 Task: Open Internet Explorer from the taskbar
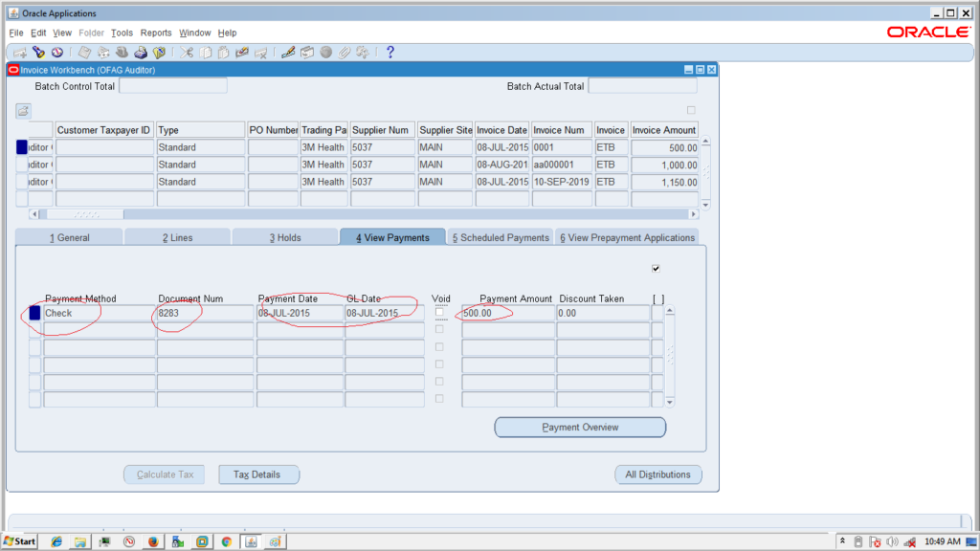point(56,541)
